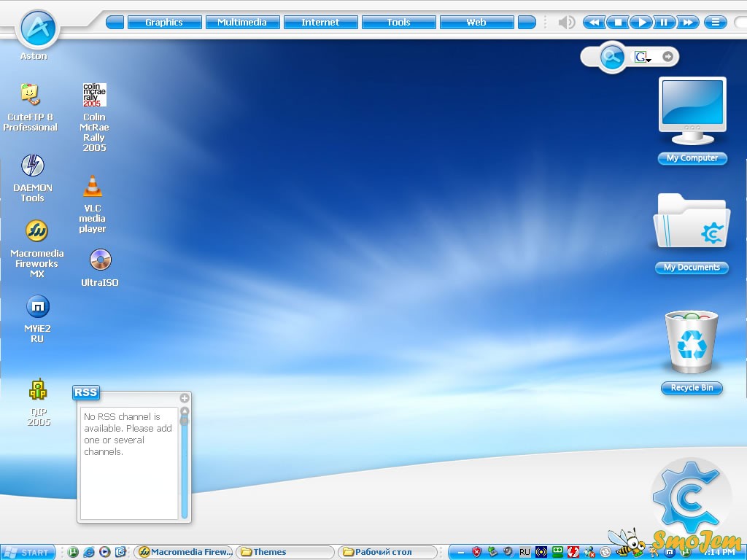This screenshot has width=747, height=560.
Task: Switch to Themes taskbar window
Action: 285,553
